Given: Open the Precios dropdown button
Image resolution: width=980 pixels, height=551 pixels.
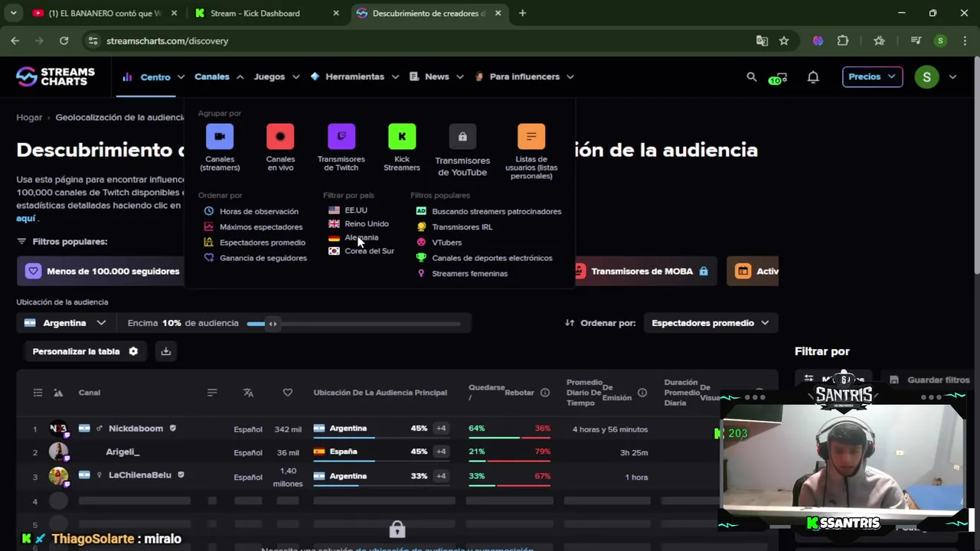Looking at the screenshot, I should 872,77.
